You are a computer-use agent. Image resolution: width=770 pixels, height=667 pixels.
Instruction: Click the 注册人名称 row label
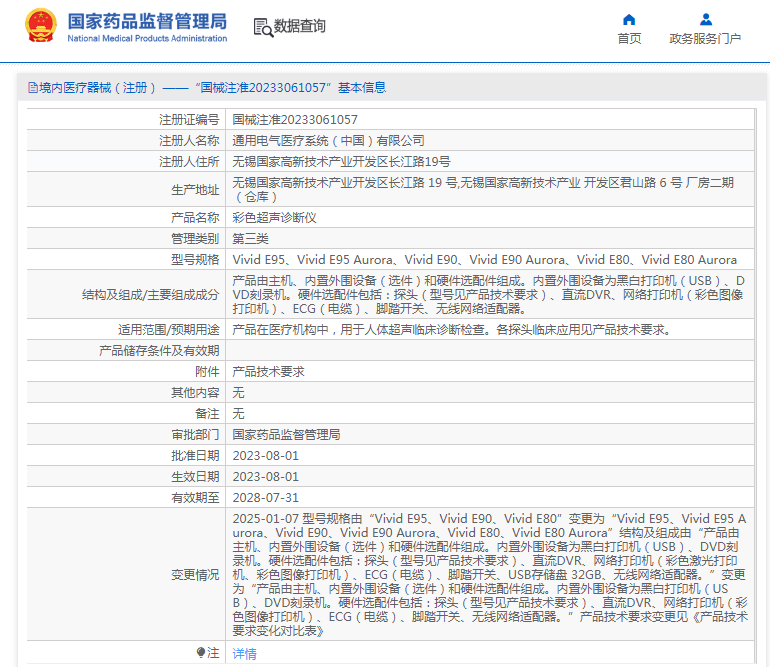(189, 140)
